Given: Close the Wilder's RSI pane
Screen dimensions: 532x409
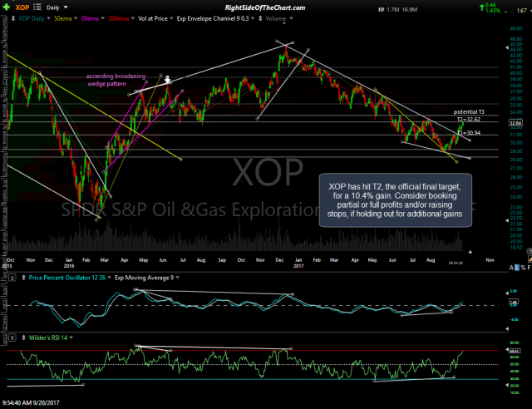Looking at the screenshot, I should point(12,338).
